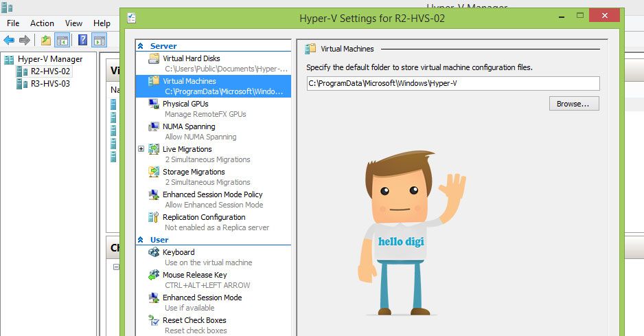
Task: Open the File menu
Action: pyautogui.click(x=13, y=23)
